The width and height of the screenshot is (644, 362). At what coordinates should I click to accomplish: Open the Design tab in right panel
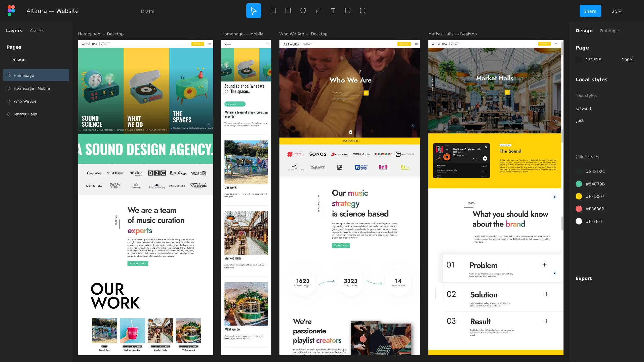(584, 31)
